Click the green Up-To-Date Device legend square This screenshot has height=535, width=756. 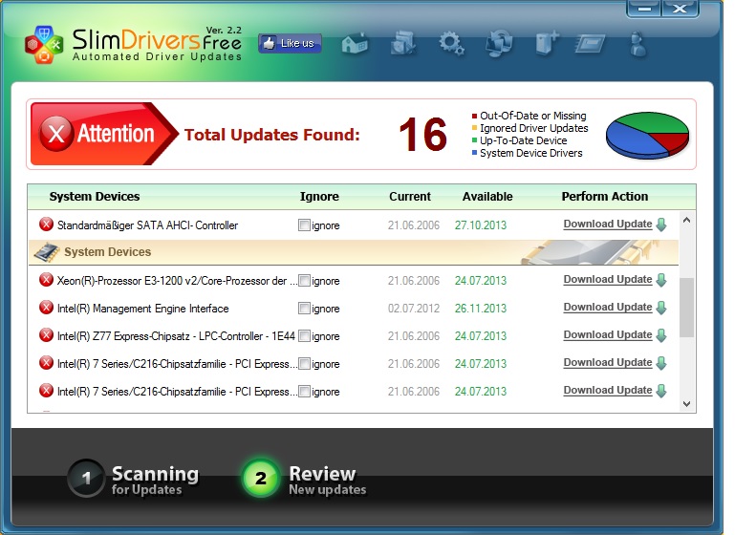(x=474, y=140)
